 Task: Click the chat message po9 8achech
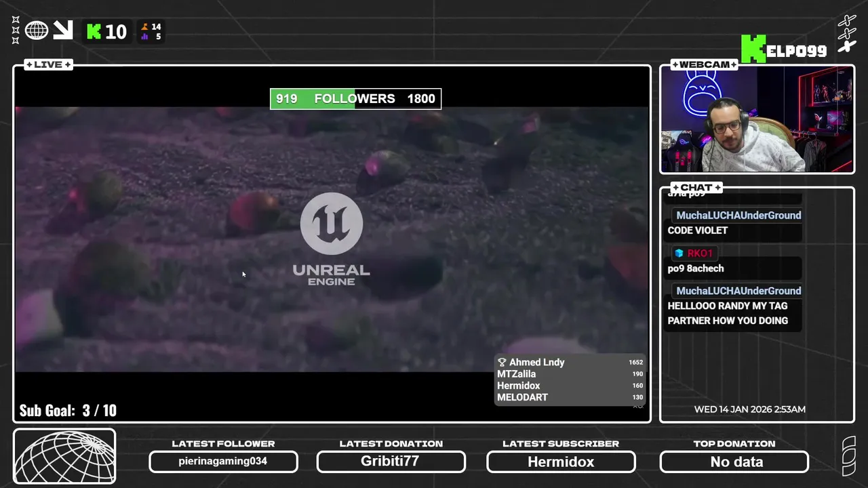tap(696, 268)
